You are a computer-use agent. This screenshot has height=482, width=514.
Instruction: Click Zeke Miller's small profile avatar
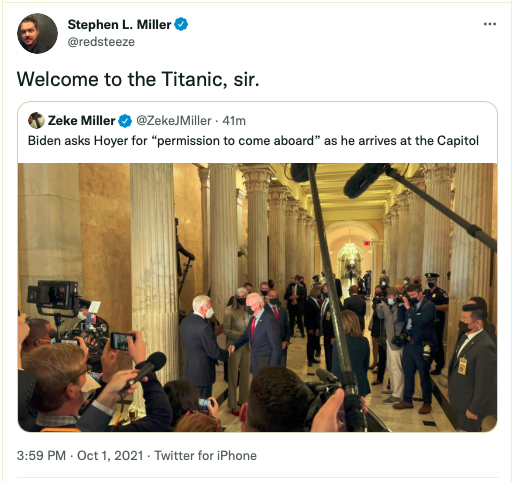36,120
